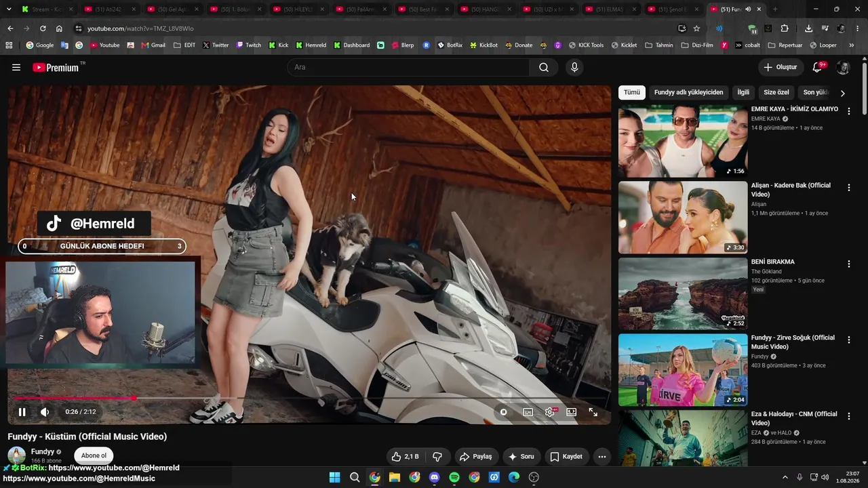Viewport: 868px width, 488px height.
Task: Click the Oluştur create button
Action: tap(781, 67)
